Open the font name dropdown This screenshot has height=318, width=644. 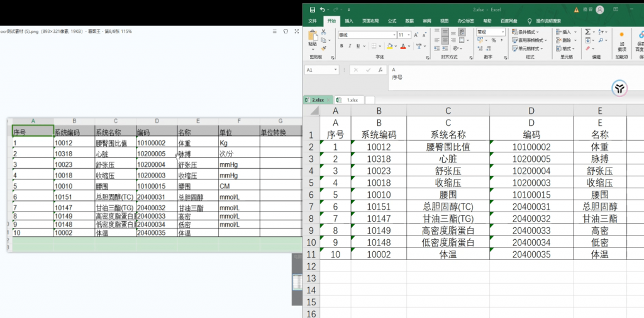coord(394,35)
